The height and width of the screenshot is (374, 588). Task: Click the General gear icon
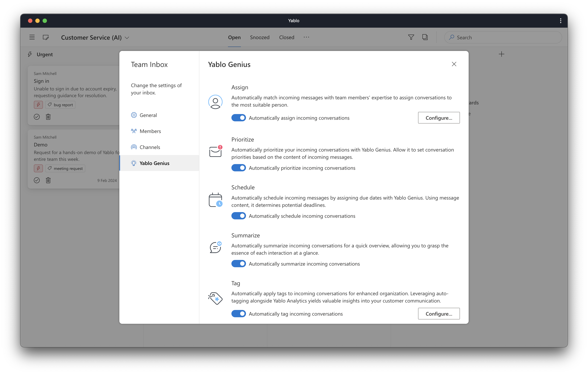[134, 115]
